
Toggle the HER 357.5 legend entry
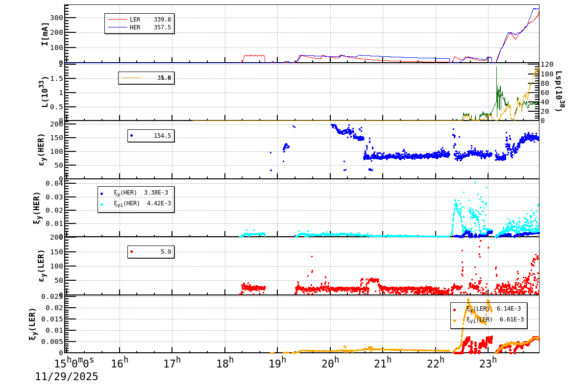point(139,27)
